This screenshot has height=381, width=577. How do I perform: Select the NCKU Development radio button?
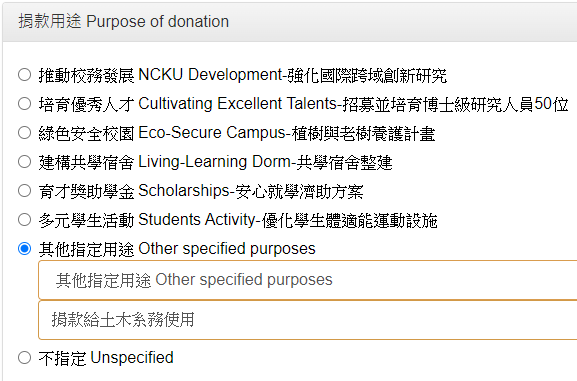point(24,75)
